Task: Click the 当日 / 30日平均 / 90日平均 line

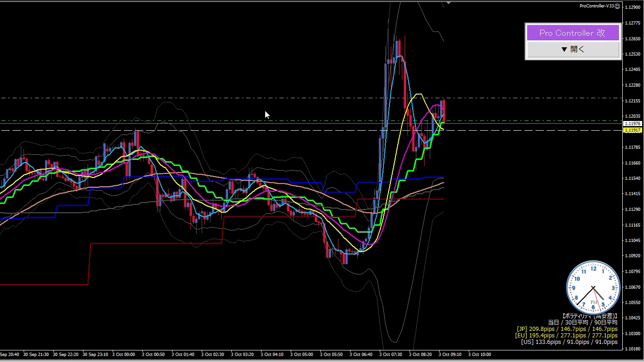Action: click(x=583, y=322)
